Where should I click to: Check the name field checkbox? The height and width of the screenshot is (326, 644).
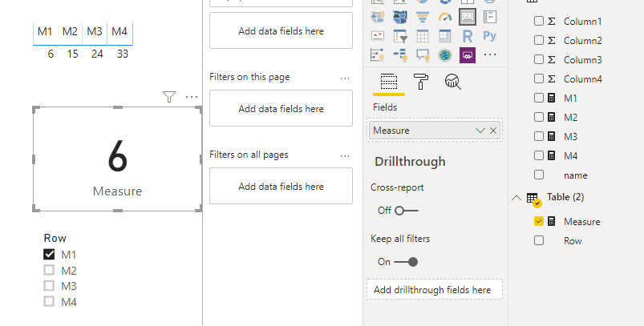pos(539,175)
